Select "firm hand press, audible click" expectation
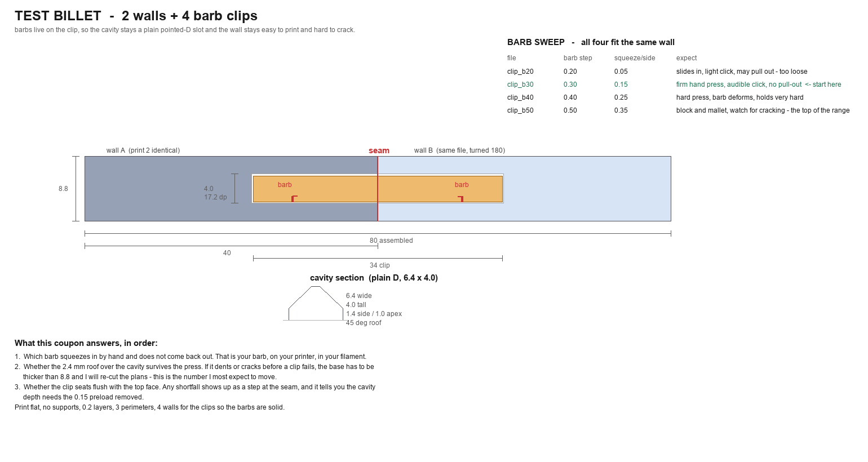 tap(759, 85)
